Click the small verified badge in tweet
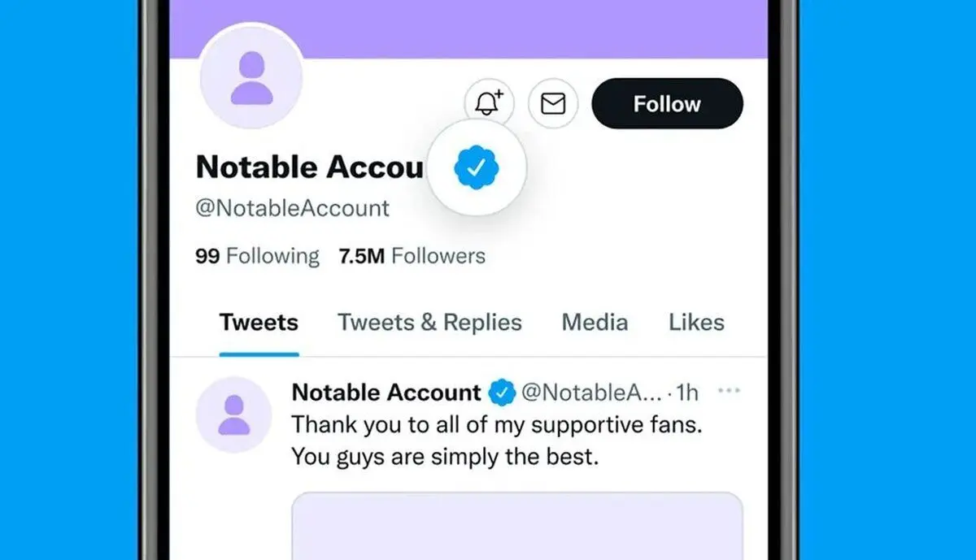The height and width of the screenshot is (560, 976). (x=501, y=393)
